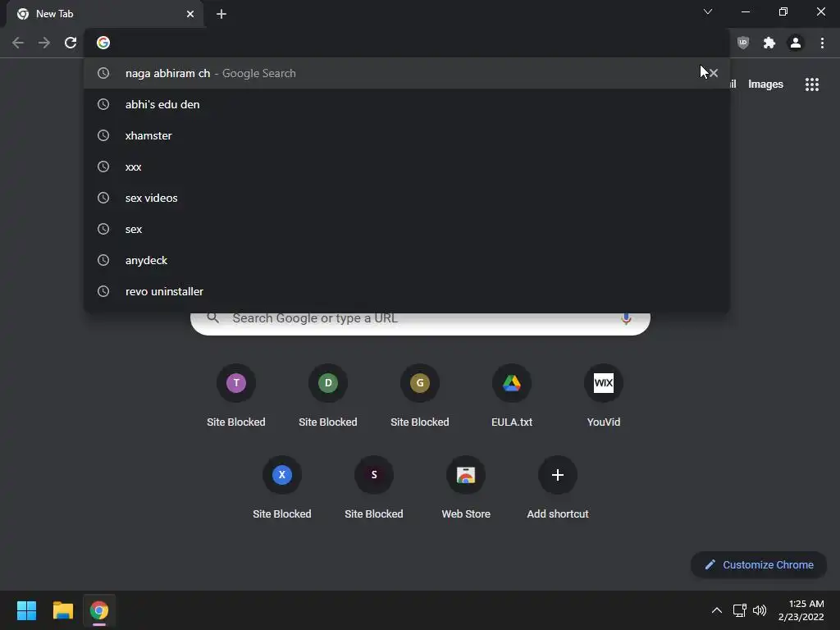Image resolution: width=840 pixels, height=630 pixels.
Task: Click clock icon beside 'revo uninstaller'
Action: pyautogui.click(x=103, y=291)
